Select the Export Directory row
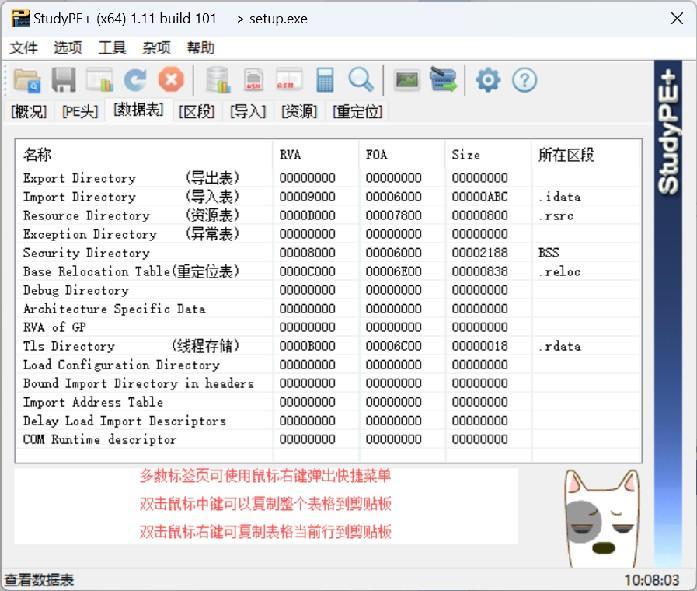This screenshot has width=697, height=591. click(328, 178)
